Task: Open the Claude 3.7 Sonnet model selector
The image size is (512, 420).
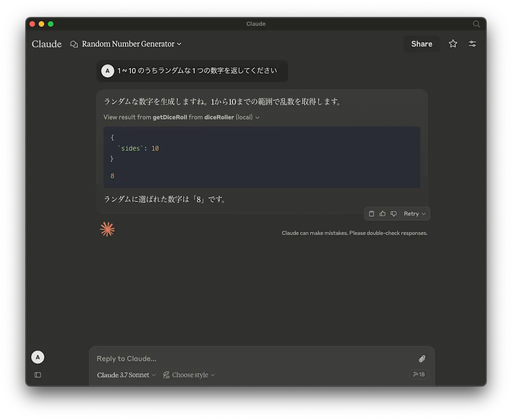Action: [126, 375]
